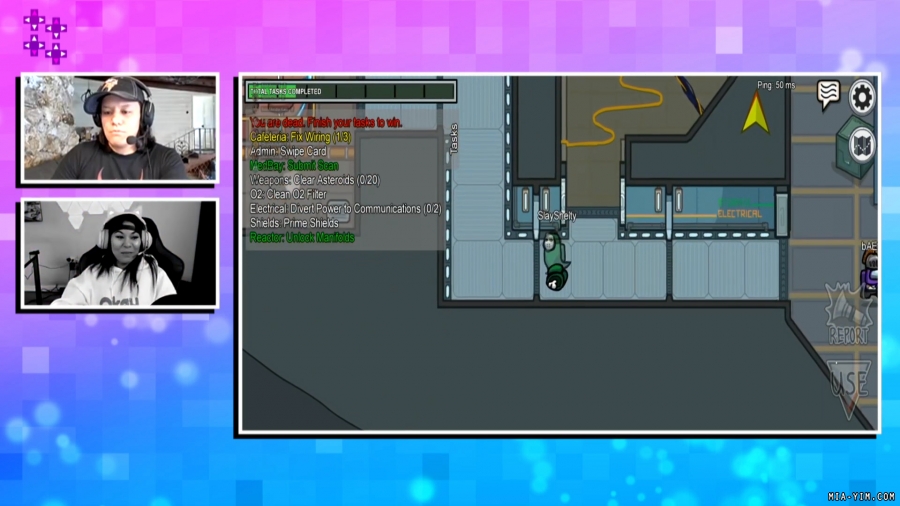
Task: Click 'O2: Clean O2 Filter' task
Action: [288, 194]
